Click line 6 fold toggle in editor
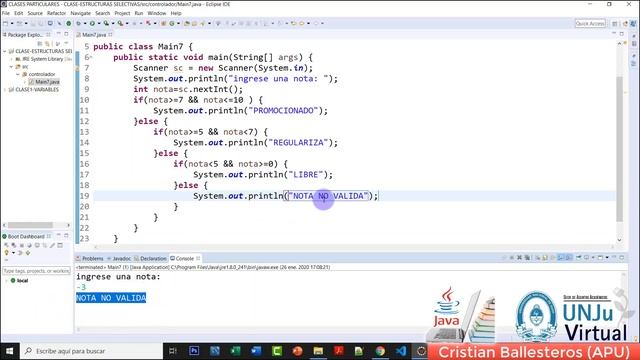 point(91,56)
